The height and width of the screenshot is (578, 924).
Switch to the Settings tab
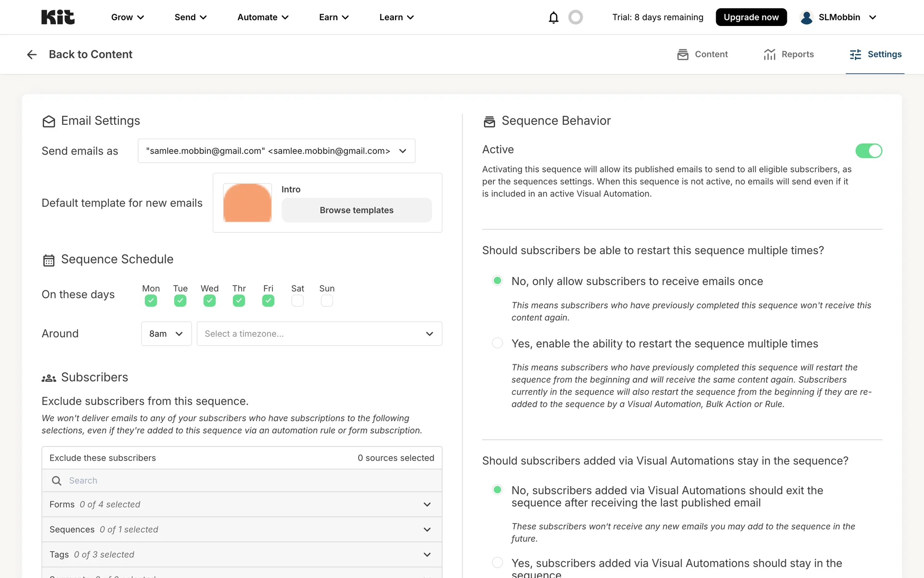pyautogui.click(x=875, y=54)
